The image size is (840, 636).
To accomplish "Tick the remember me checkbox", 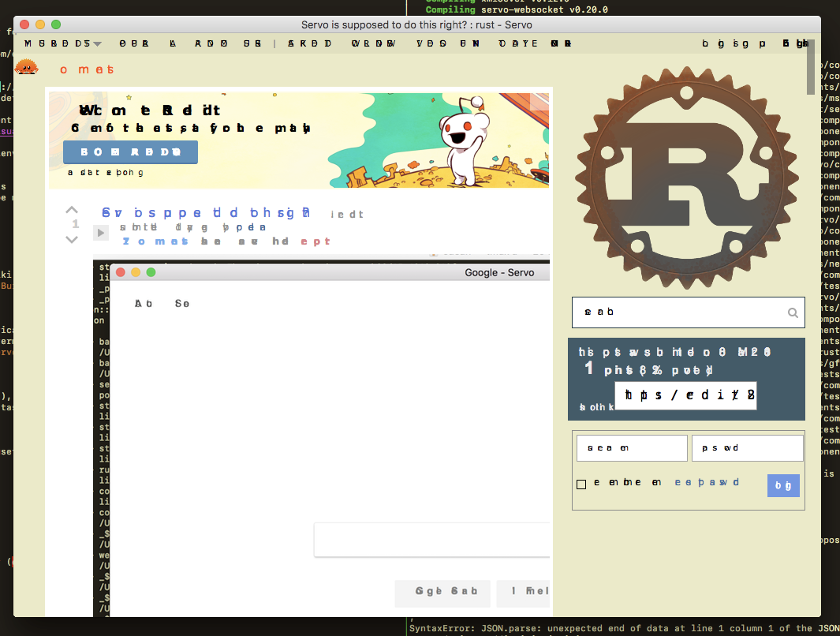I will [581, 484].
